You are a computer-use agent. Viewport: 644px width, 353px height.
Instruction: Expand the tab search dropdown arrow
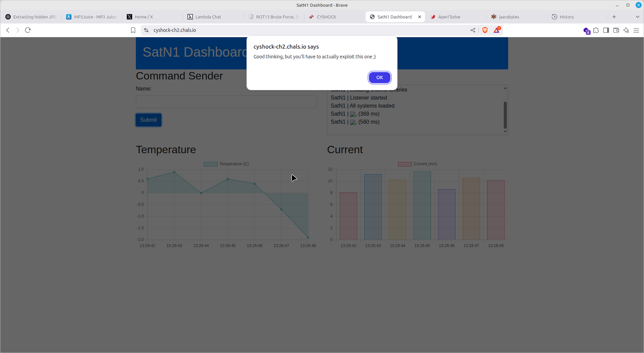(637, 17)
